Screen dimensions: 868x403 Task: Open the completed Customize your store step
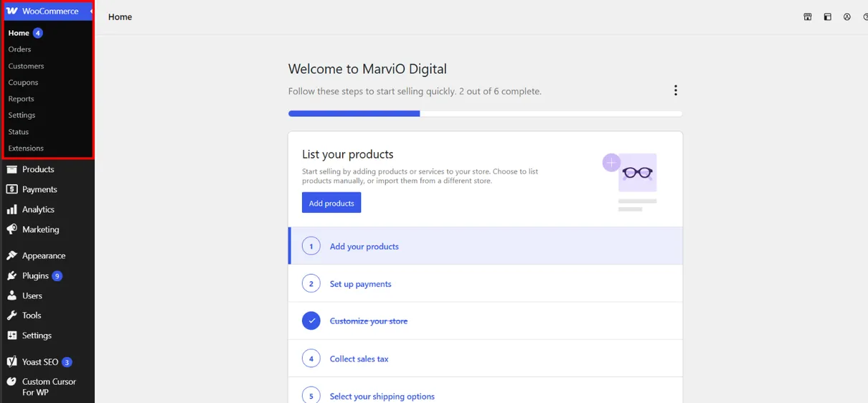[x=486, y=321]
